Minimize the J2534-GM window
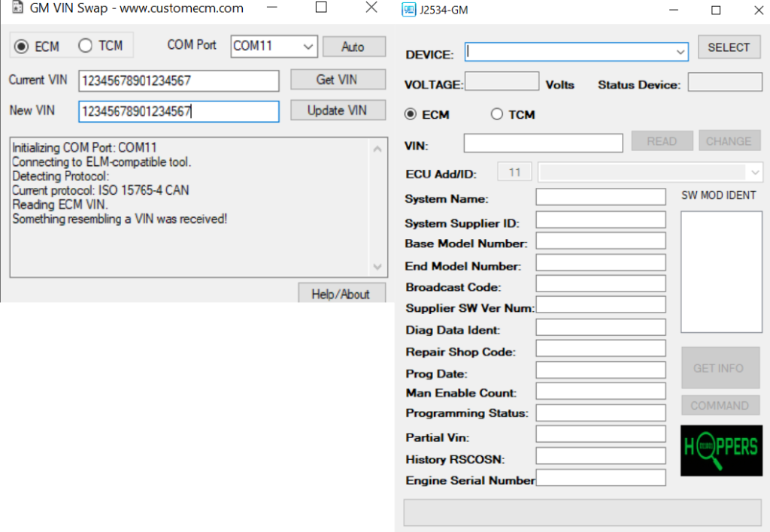The image size is (770, 532). (x=674, y=11)
